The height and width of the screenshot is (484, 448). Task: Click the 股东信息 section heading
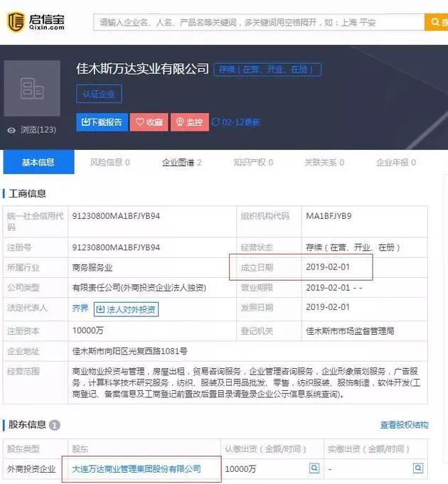(x=27, y=425)
